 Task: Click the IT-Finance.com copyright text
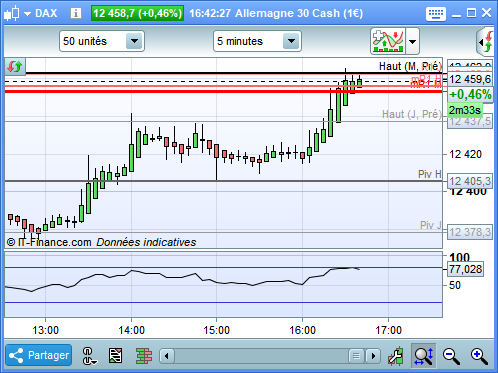click(x=49, y=242)
